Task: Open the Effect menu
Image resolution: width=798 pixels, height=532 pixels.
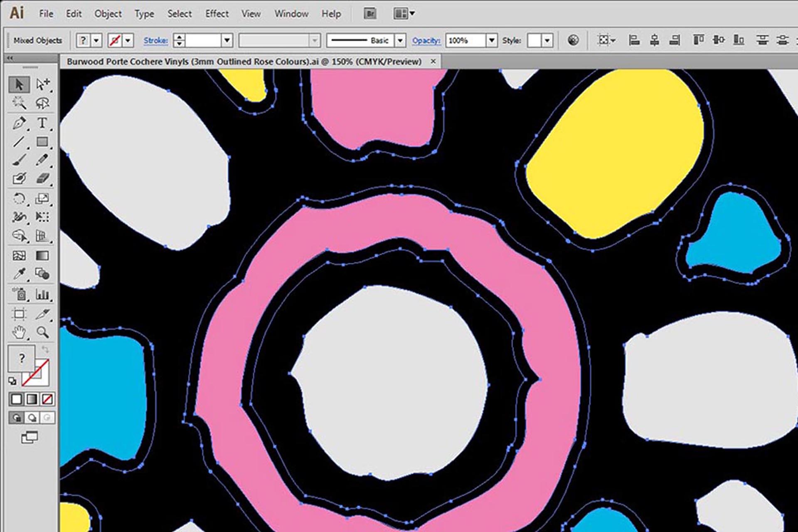Action: (x=217, y=14)
